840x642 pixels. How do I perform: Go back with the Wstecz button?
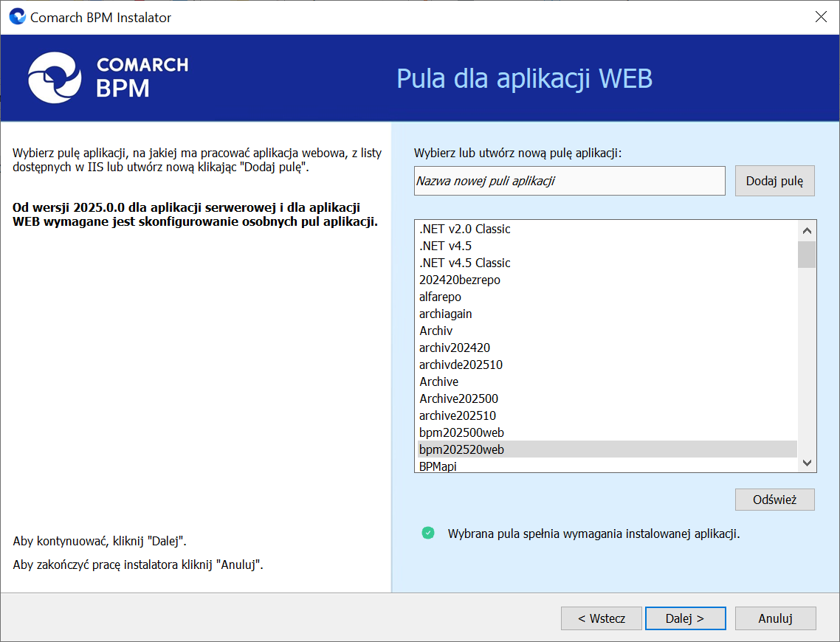(601, 618)
